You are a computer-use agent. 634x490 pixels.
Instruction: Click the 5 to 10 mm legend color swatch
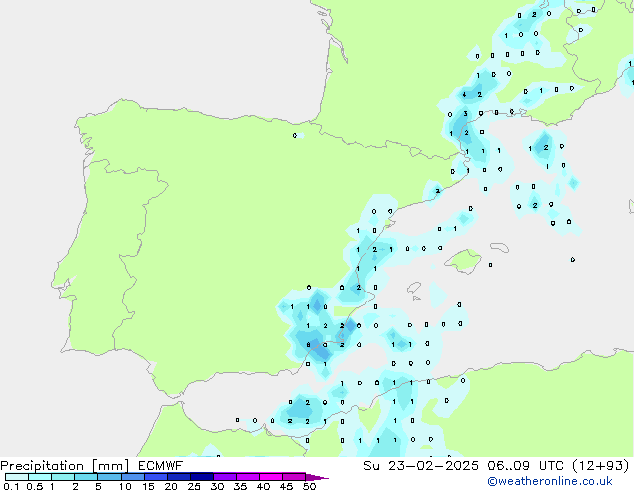109,477
